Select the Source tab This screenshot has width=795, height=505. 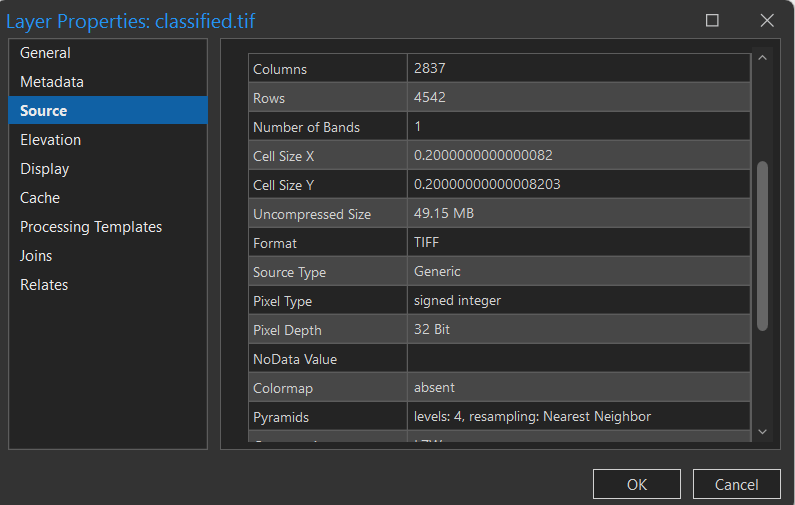click(x=44, y=111)
